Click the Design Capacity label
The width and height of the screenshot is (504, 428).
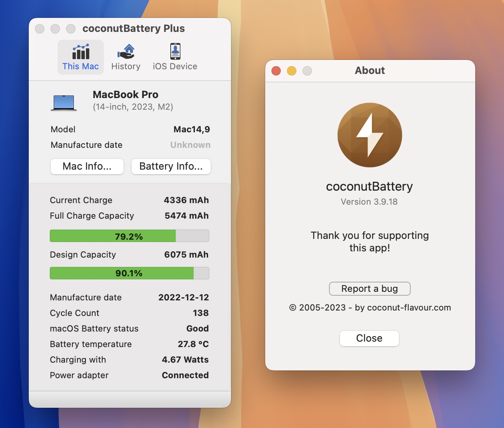click(83, 255)
